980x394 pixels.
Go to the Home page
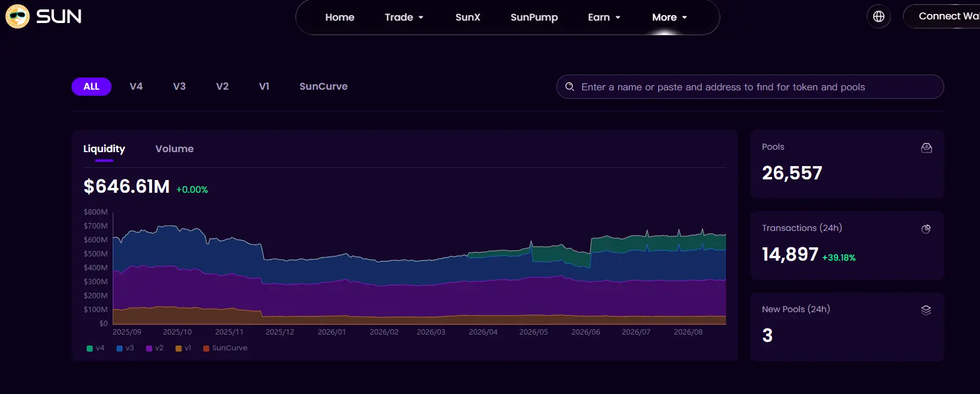pyautogui.click(x=340, y=17)
